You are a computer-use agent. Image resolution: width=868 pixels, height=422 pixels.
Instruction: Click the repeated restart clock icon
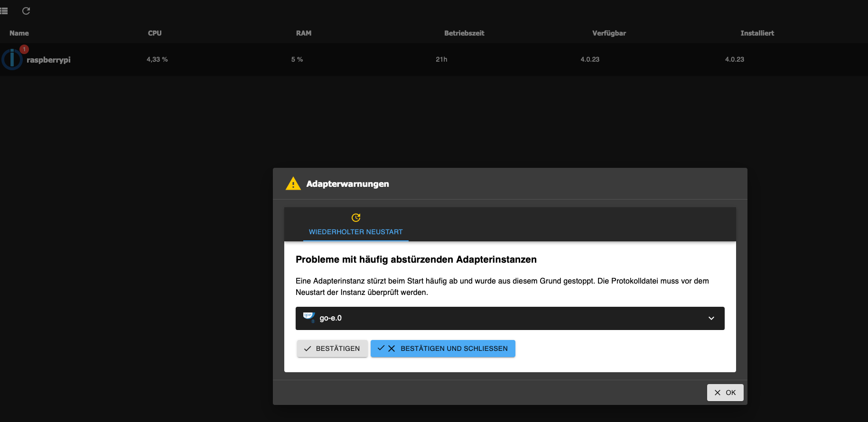356,218
